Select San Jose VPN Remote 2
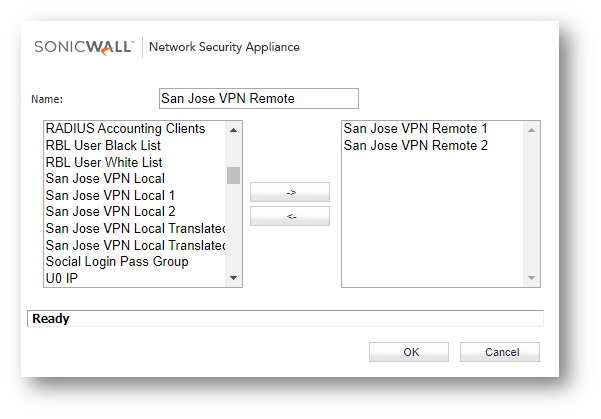601x419 pixels. pos(415,146)
